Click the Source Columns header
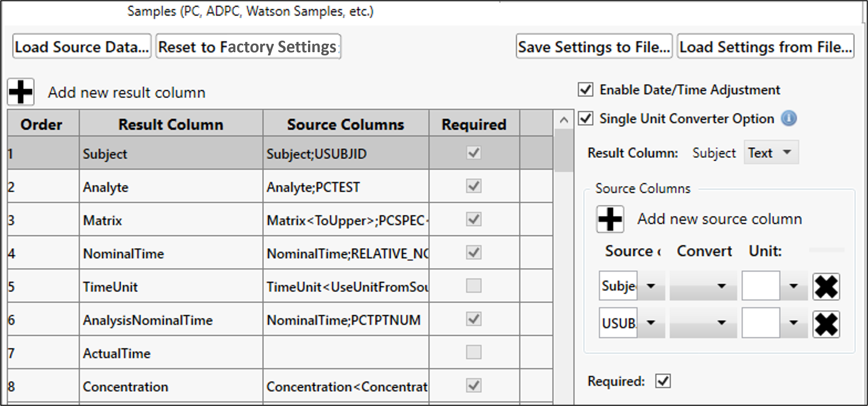 pyautogui.click(x=346, y=124)
